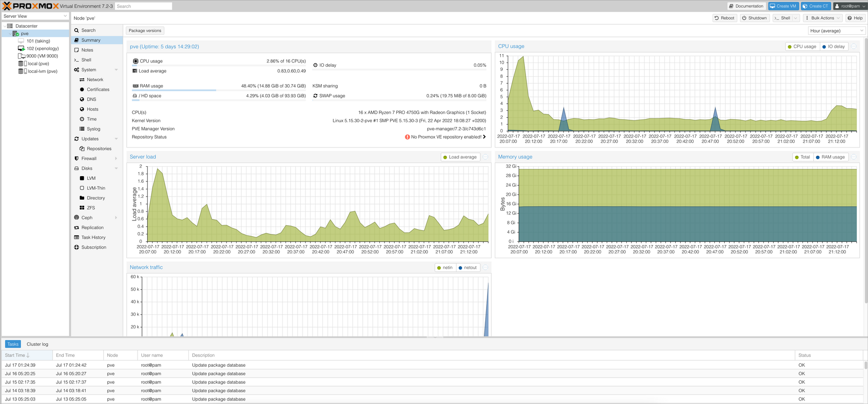Expand the Firewall section
The height and width of the screenshot is (404, 868).
pyautogui.click(x=116, y=159)
